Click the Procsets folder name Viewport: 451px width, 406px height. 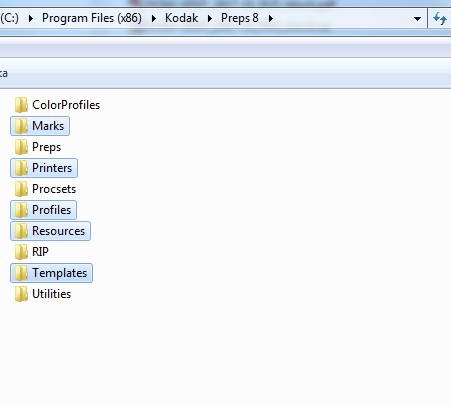pyautogui.click(x=54, y=189)
